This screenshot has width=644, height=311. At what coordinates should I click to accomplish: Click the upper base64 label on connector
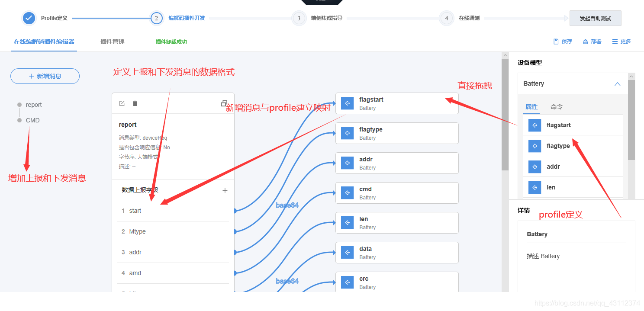click(x=287, y=205)
